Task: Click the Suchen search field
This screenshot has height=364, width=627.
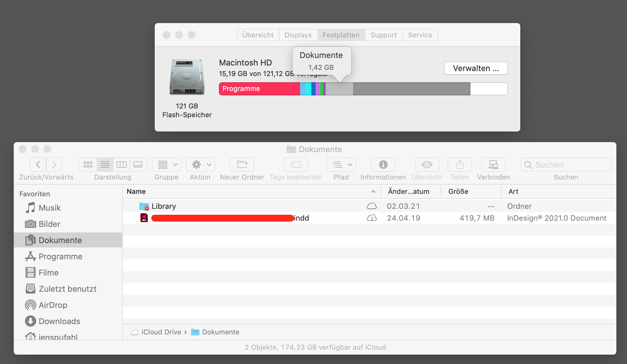Action: point(566,165)
